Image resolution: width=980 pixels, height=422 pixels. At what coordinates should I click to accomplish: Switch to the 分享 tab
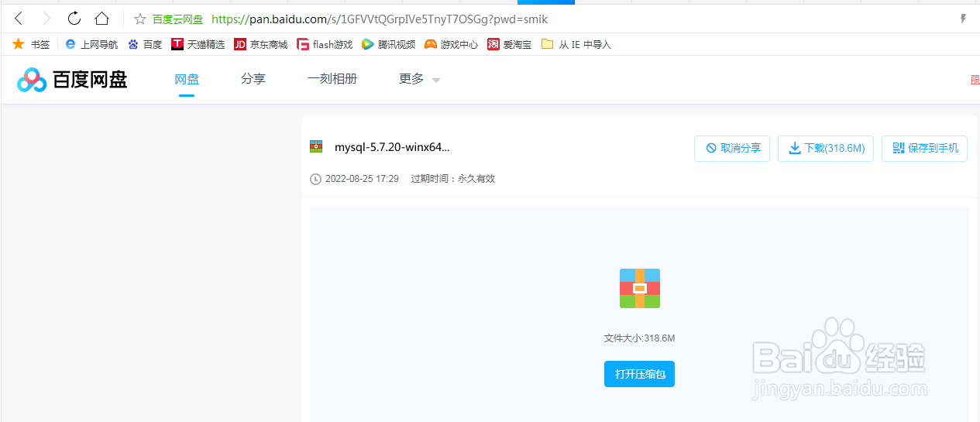point(253,79)
